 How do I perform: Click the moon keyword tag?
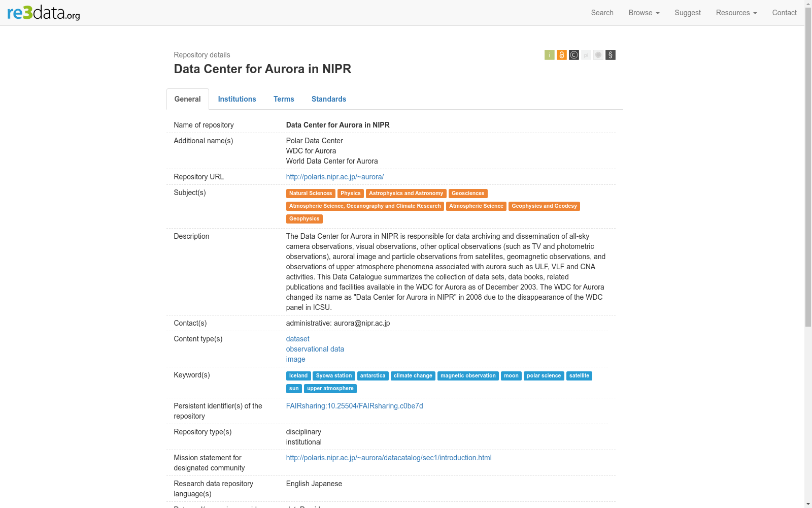pos(511,376)
